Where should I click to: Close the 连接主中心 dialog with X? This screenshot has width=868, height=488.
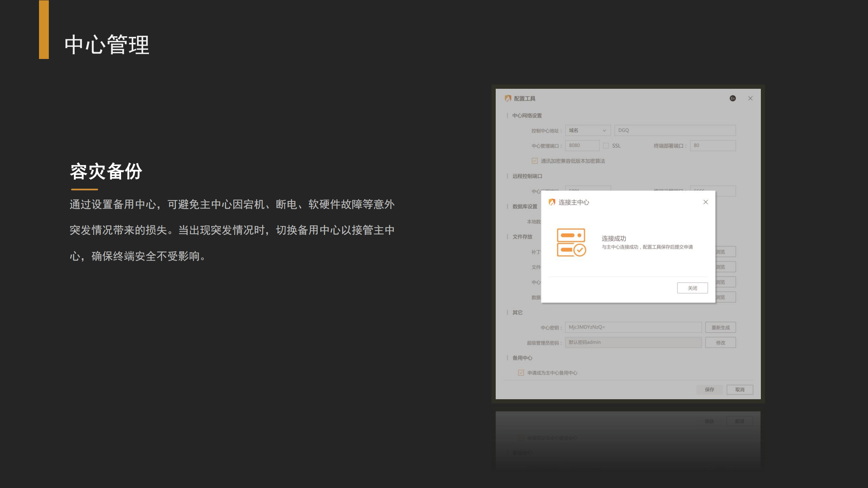click(706, 202)
